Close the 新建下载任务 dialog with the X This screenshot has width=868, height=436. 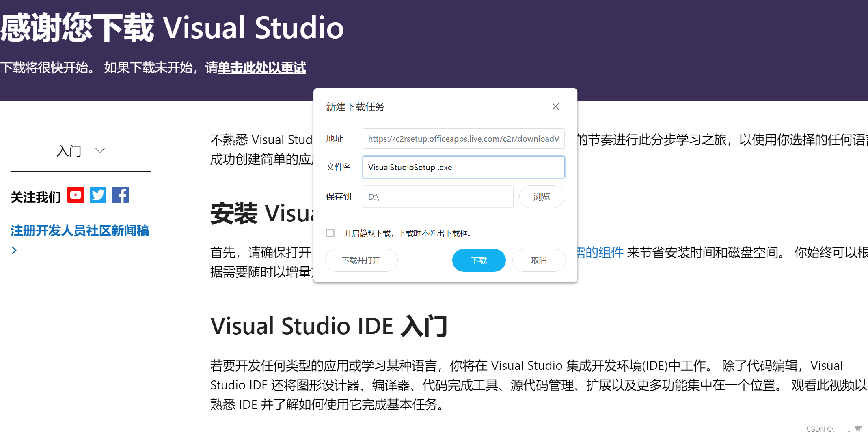click(x=555, y=106)
